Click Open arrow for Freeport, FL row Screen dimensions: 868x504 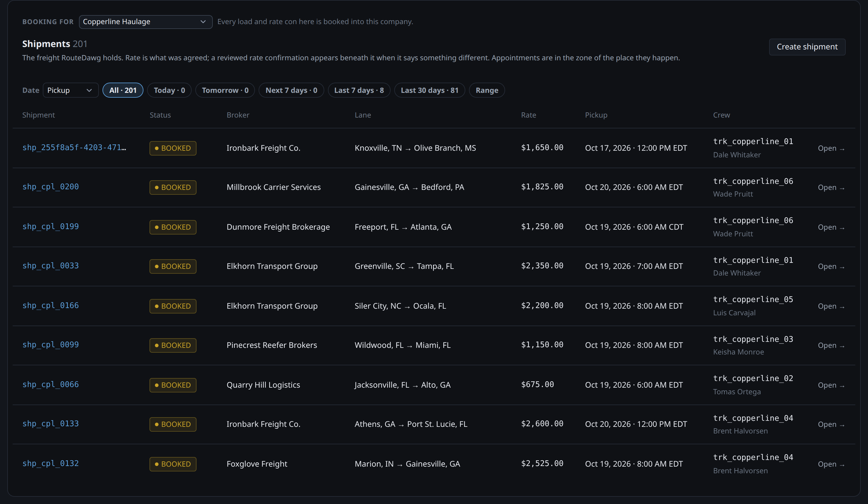click(x=831, y=227)
